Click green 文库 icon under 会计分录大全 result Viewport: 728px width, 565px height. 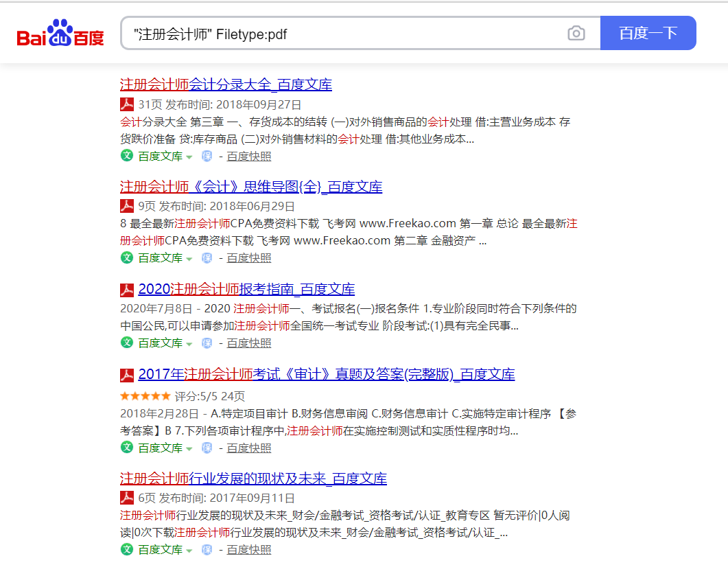pos(127,156)
